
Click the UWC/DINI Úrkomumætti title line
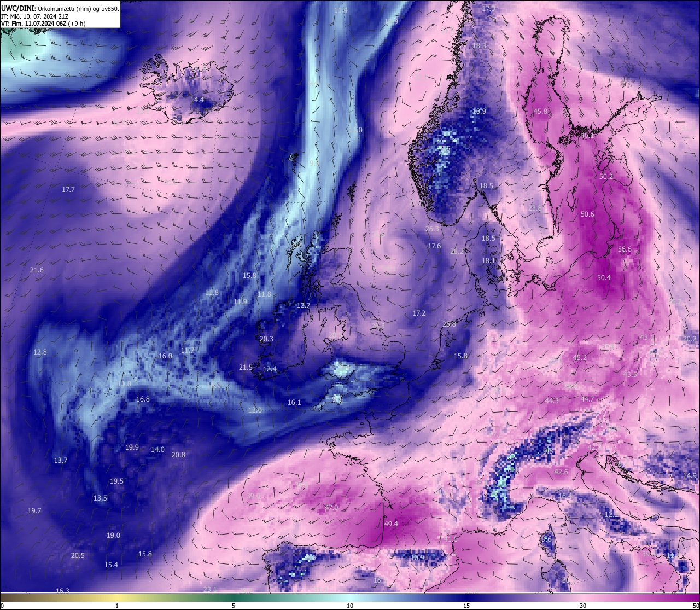60,9
